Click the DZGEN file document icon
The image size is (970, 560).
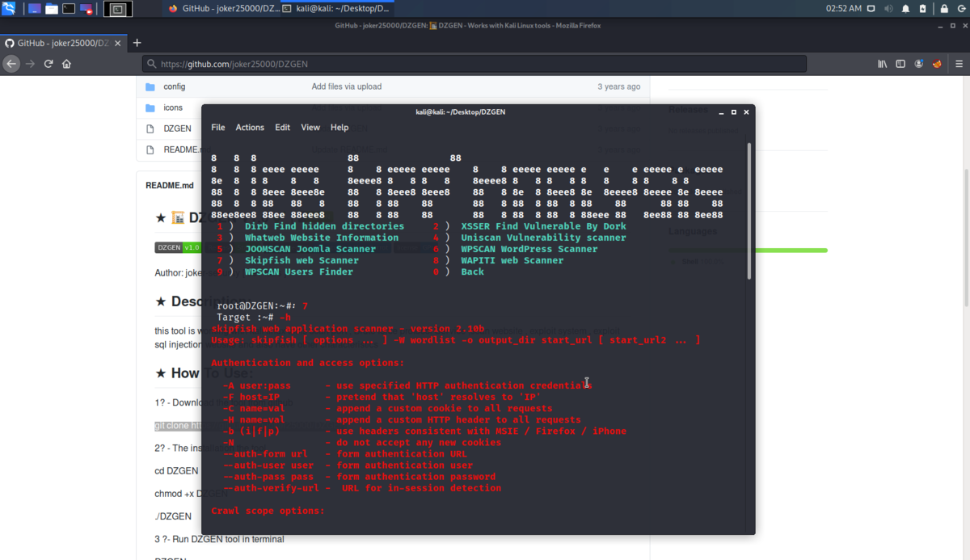point(150,128)
